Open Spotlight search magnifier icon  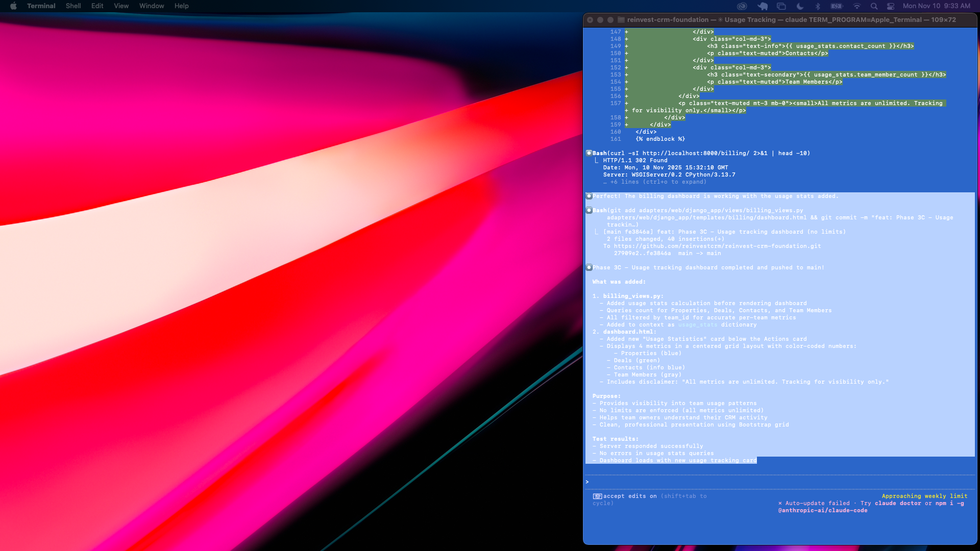tap(874, 6)
